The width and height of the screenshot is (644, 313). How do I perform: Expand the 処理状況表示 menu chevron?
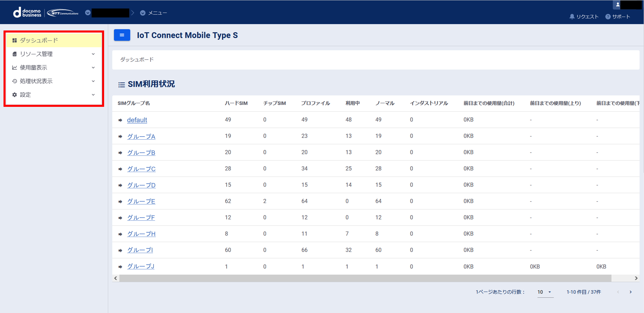(x=93, y=81)
